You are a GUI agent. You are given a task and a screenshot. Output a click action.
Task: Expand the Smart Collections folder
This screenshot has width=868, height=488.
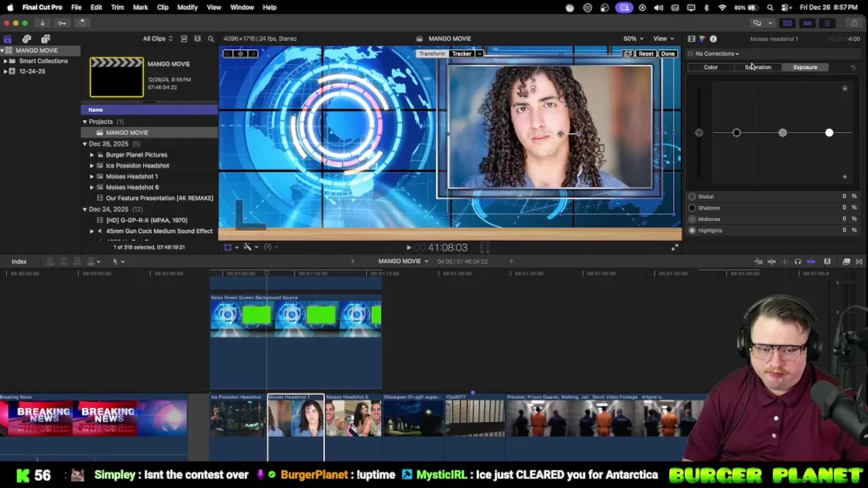pos(5,61)
